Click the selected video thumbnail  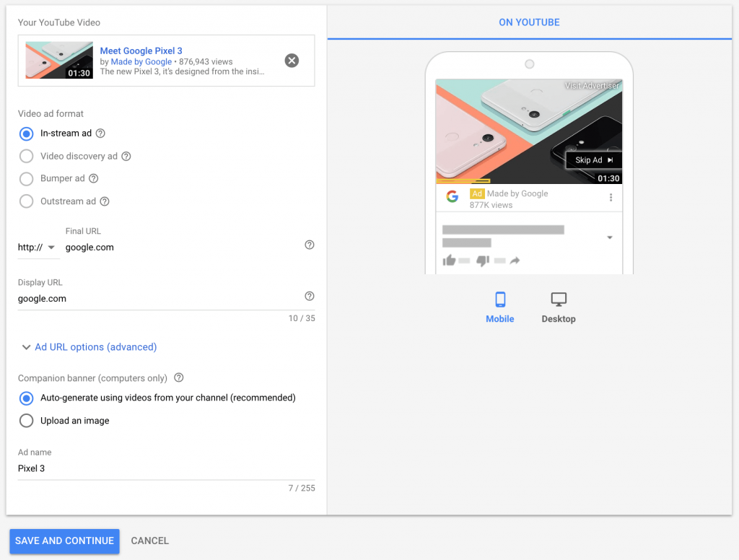click(x=59, y=60)
